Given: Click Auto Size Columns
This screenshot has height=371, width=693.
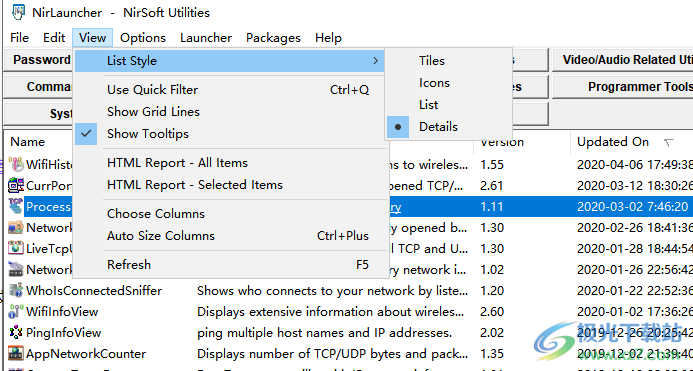Looking at the screenshot, I should click(230, 236).
